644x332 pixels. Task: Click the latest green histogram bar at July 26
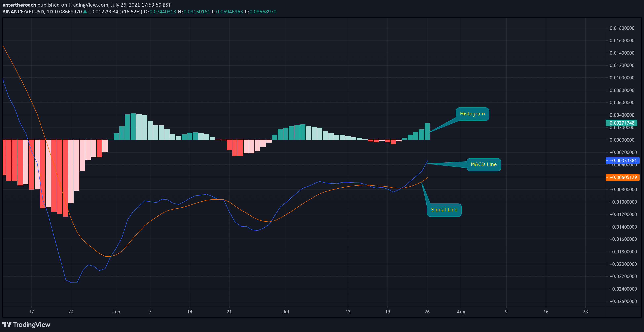tap(427, 131)
